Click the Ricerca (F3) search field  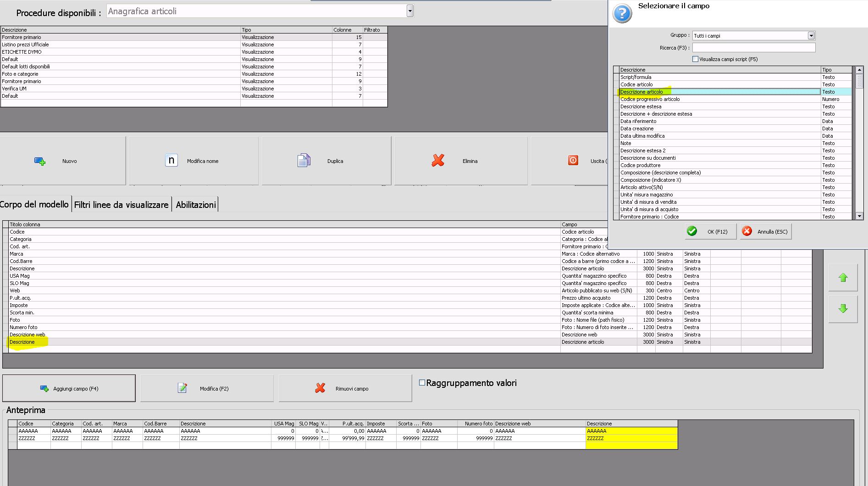[753, 48]
